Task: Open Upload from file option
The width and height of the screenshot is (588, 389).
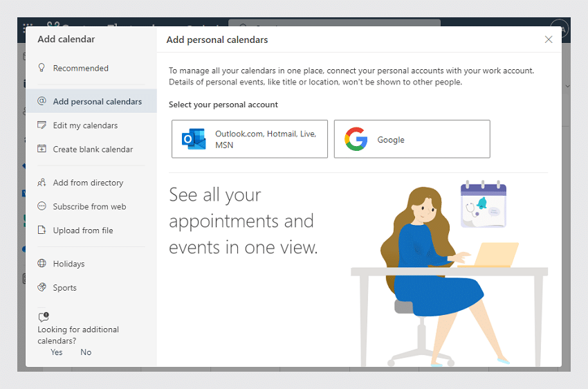Action: tap(91, 230)
